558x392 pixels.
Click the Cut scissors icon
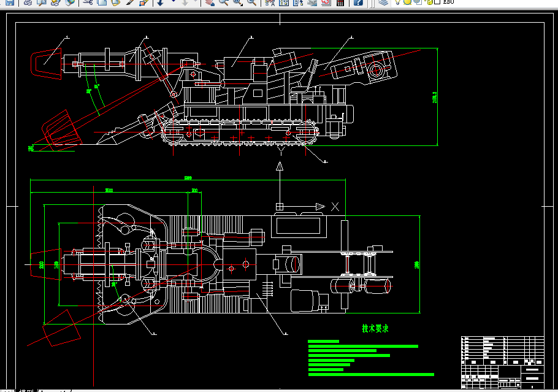(x=88, y=2)
